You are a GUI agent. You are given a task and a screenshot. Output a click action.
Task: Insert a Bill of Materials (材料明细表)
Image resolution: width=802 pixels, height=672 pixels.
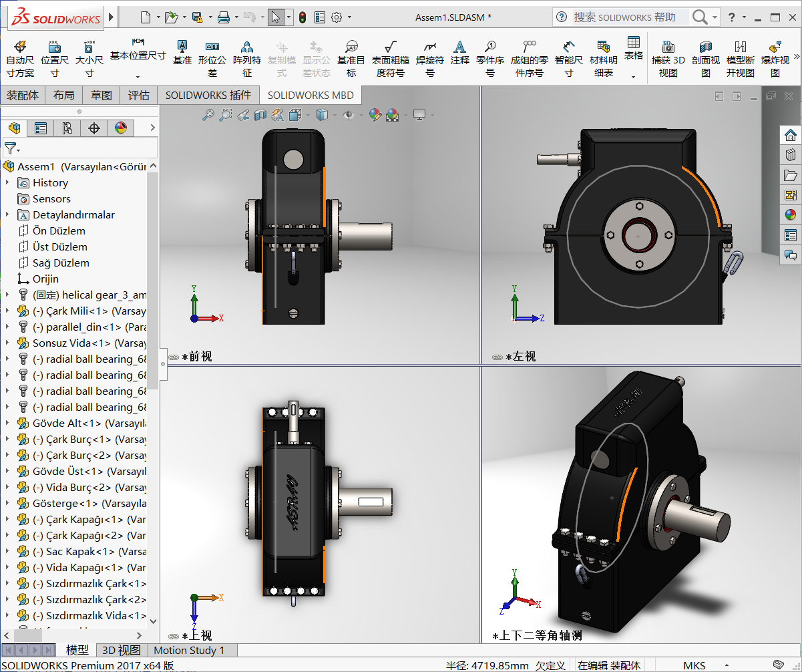(604, 58)
